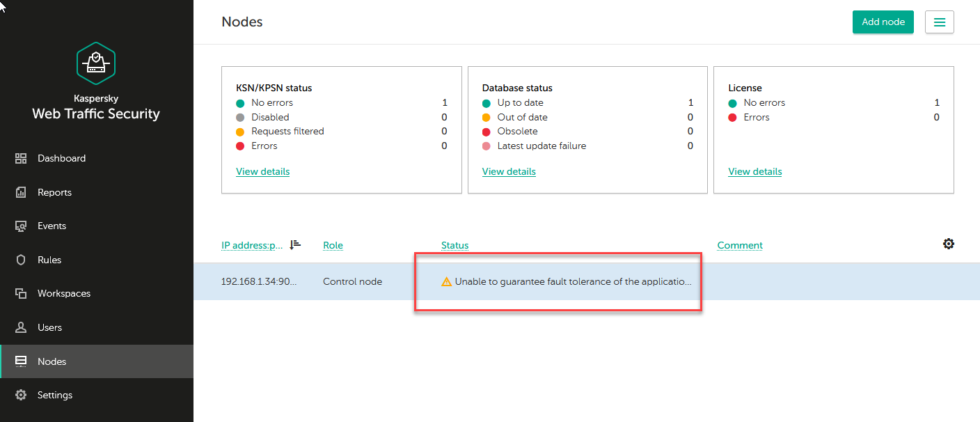Click the Reports icon in sidebar
980x422 pixels.
click(x=21, y=192)
